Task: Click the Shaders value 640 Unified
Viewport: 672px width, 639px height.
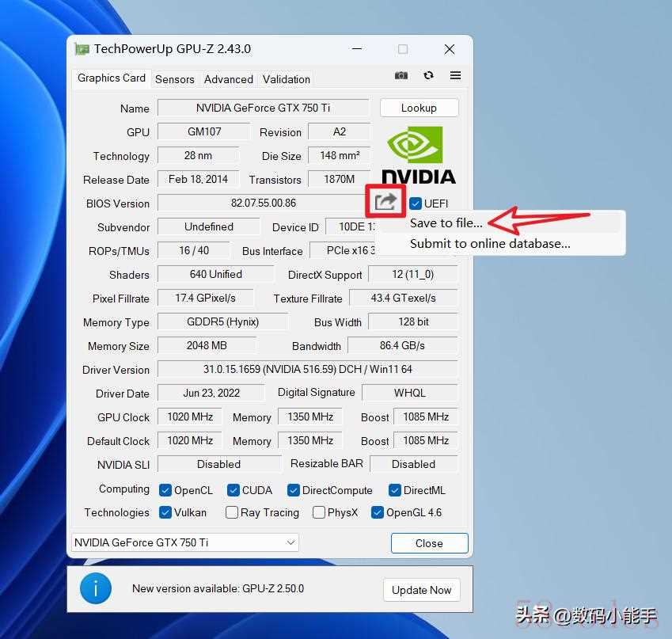Action: [x=216, y=275]
